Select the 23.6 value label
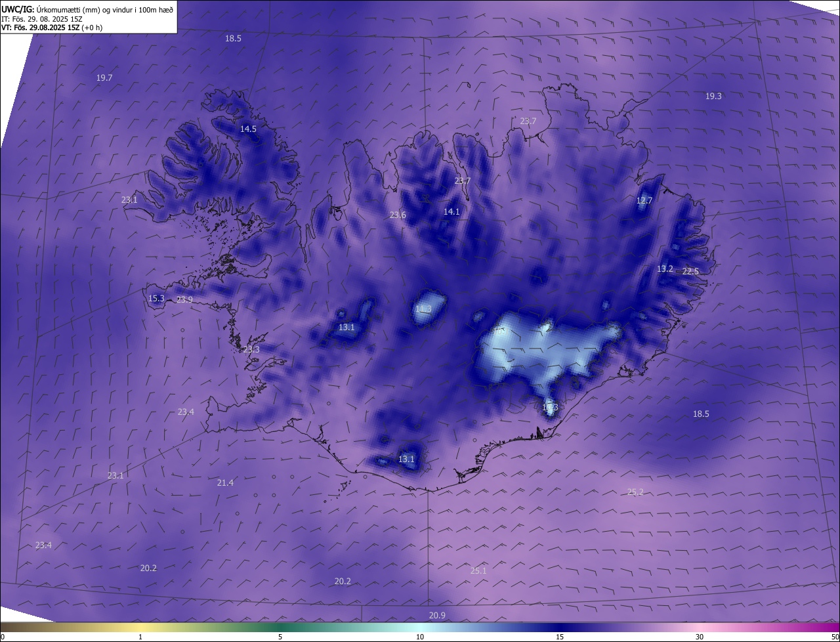Viewport: 840px width, 642px height. (398, 215)
